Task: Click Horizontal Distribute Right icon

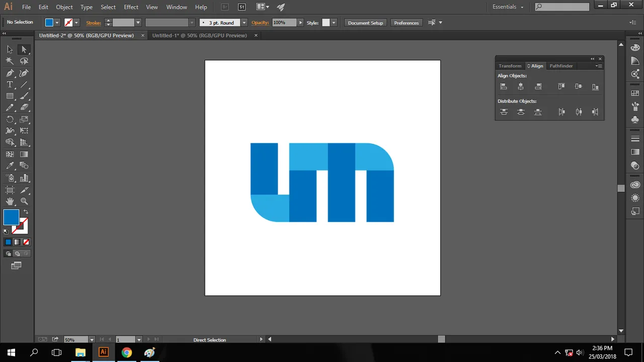Action: pos(595,112)
